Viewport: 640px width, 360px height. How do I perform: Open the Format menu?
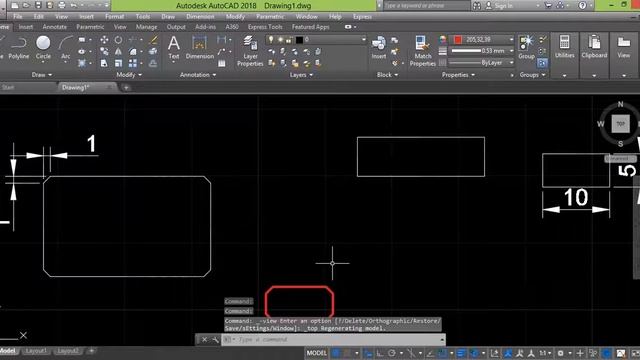coord(114,17)
